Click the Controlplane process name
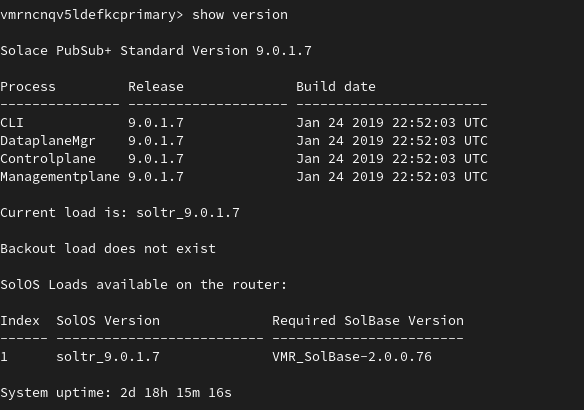 click(x=48, y=159)
